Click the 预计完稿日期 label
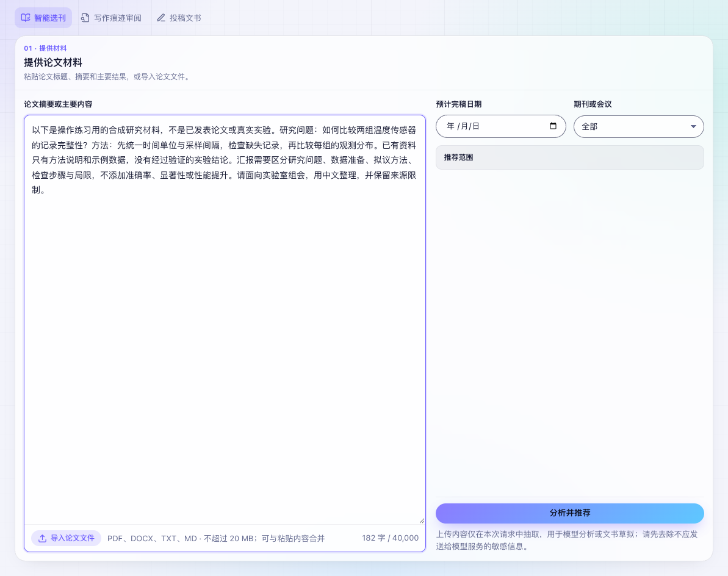 tap(459, 104)
